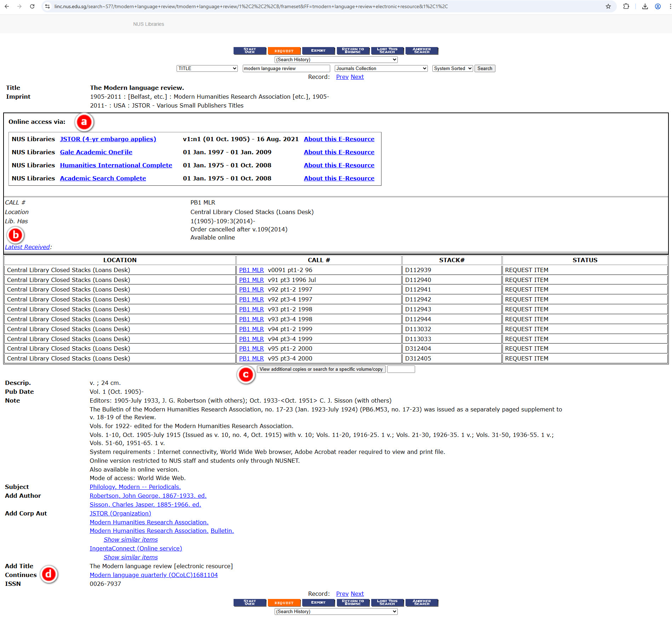The image size is (672, 617).
Task: Open the Modern language quarterly link
Action: [154, 575]
